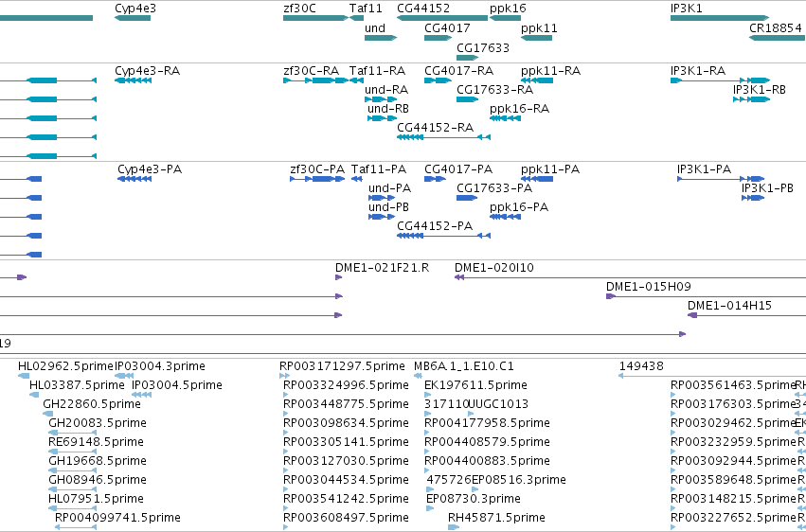Click the EK197611.5prime EST label
This screenshot has width=806, height=532.
476,385
